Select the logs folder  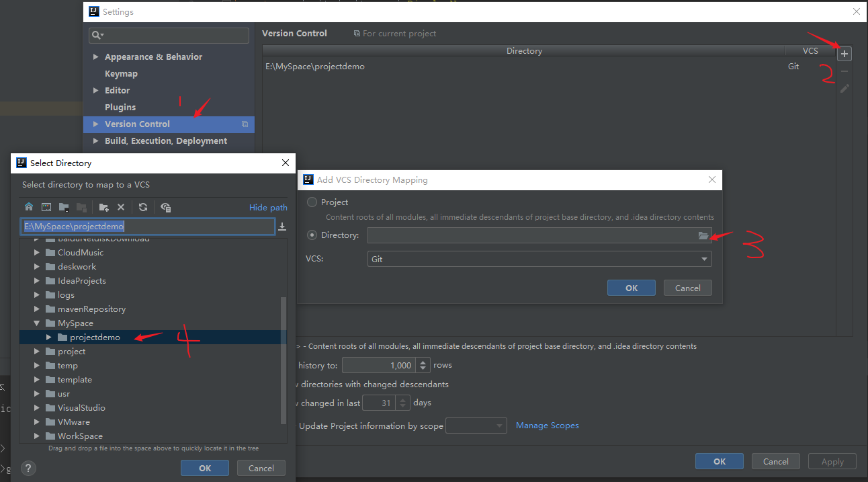66,295
